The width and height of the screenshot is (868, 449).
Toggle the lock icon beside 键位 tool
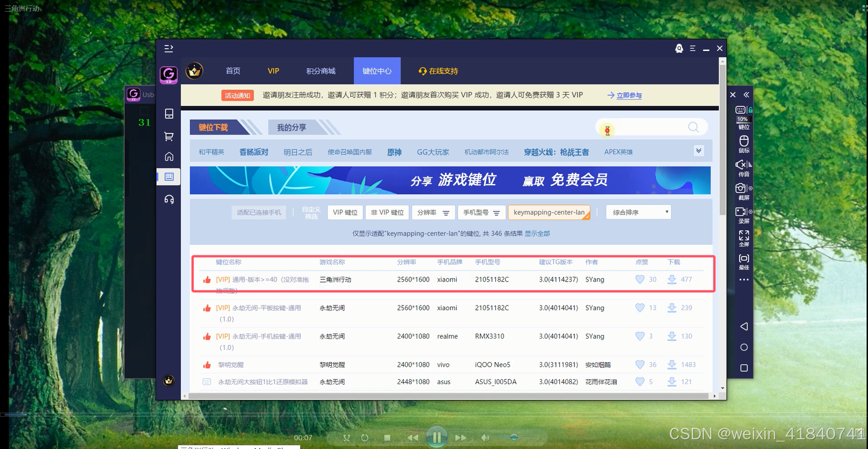click(x=750, y=110)
